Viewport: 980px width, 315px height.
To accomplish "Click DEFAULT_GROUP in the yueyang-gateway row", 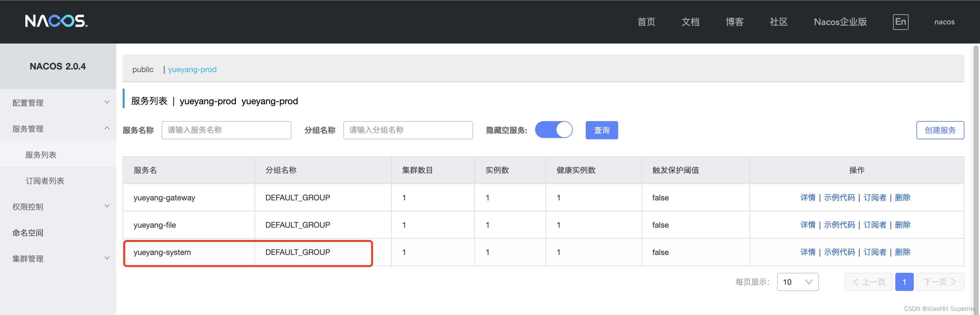I will coord(298,198).
